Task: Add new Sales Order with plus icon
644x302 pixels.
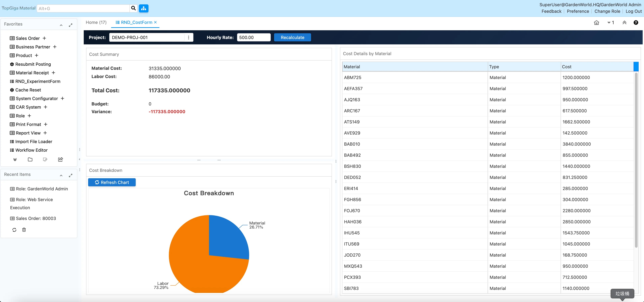Action: click(x=44, y=38)
